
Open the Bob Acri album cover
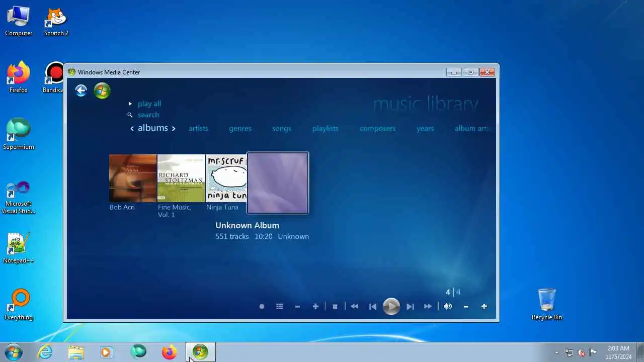pos(133,178)
